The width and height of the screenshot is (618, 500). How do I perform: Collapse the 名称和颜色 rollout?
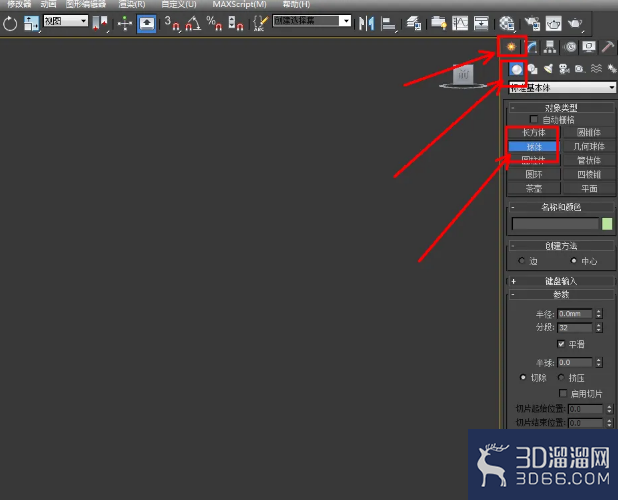pos(561,207)
